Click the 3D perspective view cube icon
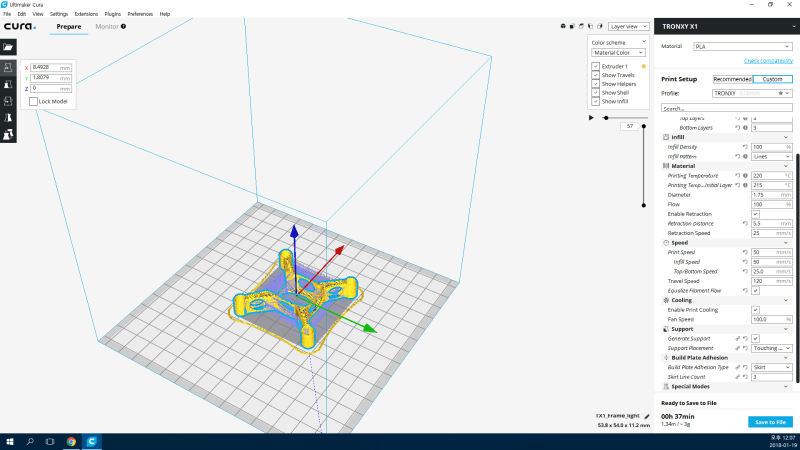Viewport: 800px width, 450px height. (x=563, y=27)
